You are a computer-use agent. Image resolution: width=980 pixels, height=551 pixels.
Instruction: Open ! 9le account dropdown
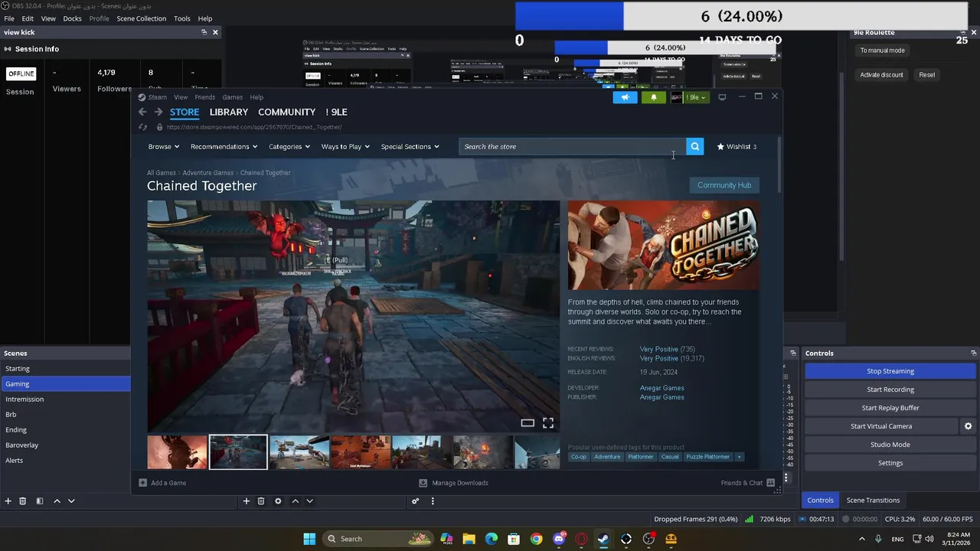coord(688,97)
